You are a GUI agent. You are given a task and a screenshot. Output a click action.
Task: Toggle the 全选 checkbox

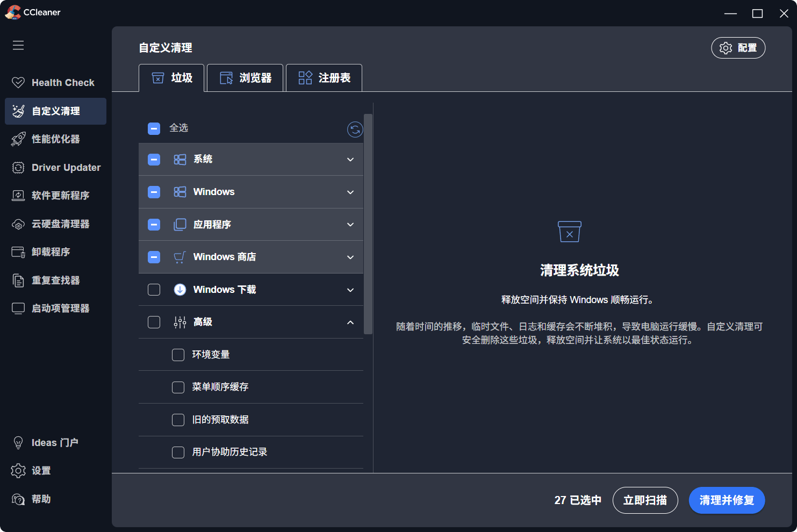pyautogui.click(x=154, y=128)
